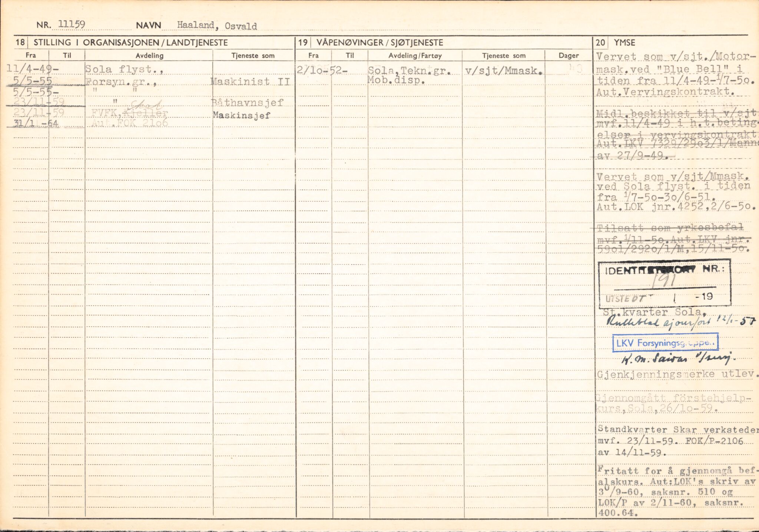Click the Avdeling column header in section 18
This screenshot has height=532, width=759.
(149, 56)
